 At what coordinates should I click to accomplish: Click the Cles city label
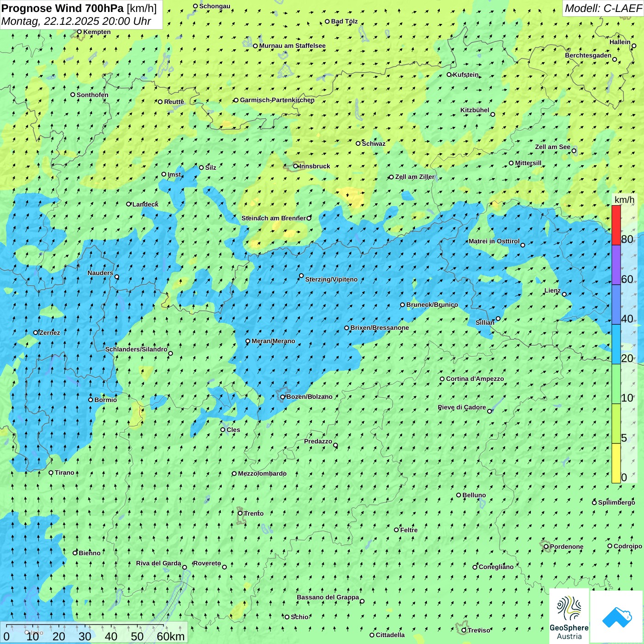tap(233, 430)
